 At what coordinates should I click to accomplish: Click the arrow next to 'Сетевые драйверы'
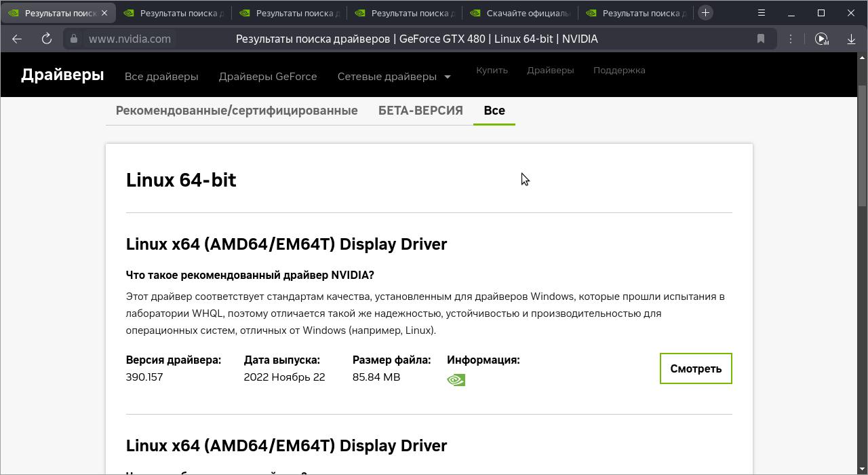[447, 77]
